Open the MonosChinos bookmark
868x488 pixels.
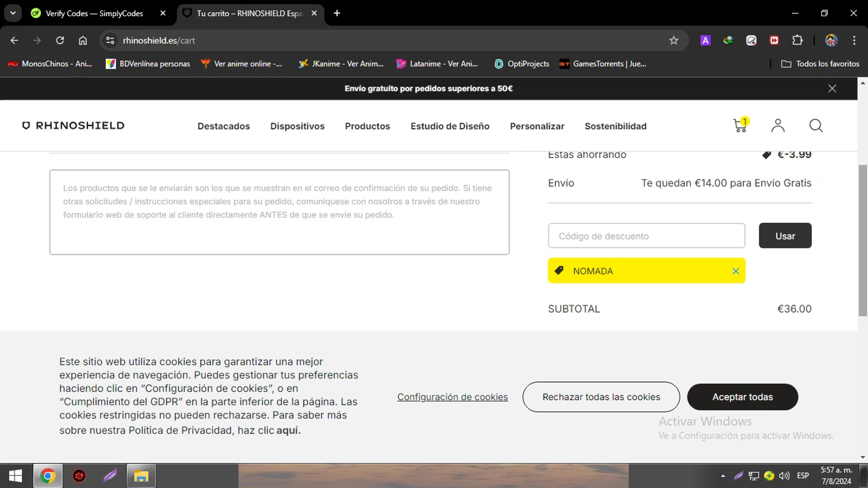point(50,64)
